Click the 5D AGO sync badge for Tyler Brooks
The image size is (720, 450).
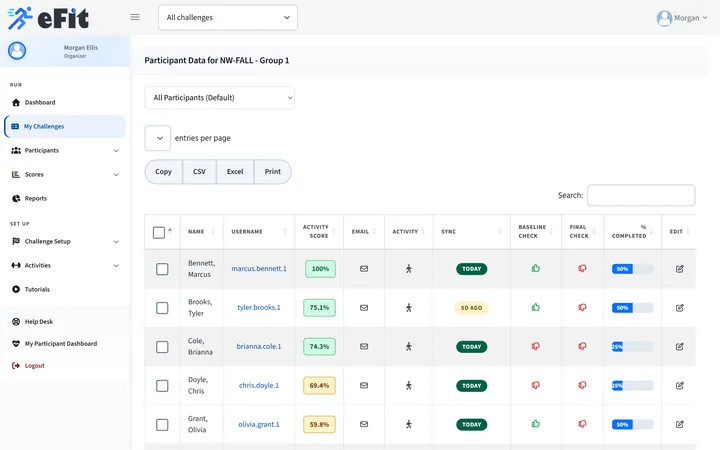click(x=472, y=308)
